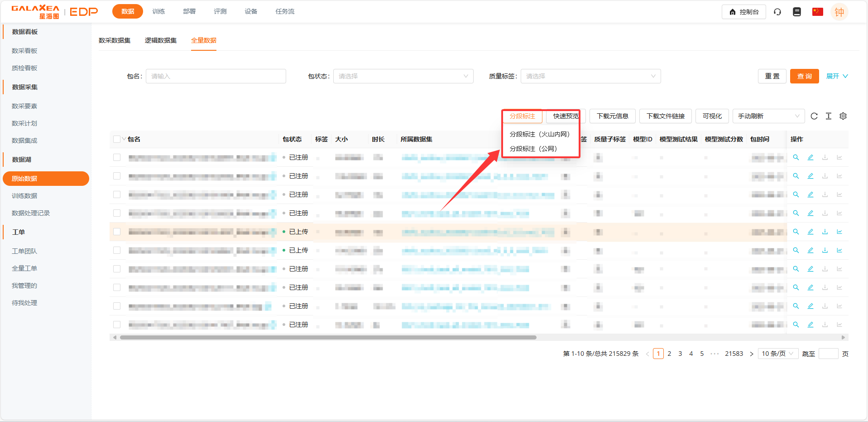868x422 pixels.
Task: Open the column settings gear icon
Action: click(x=843, y=116)
